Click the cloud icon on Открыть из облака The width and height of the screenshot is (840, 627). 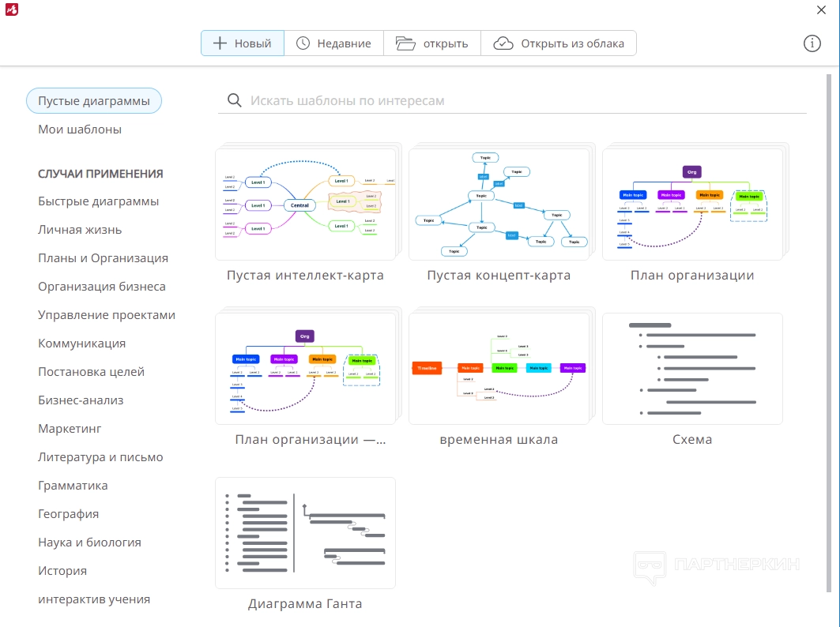[x=503, y=43]
